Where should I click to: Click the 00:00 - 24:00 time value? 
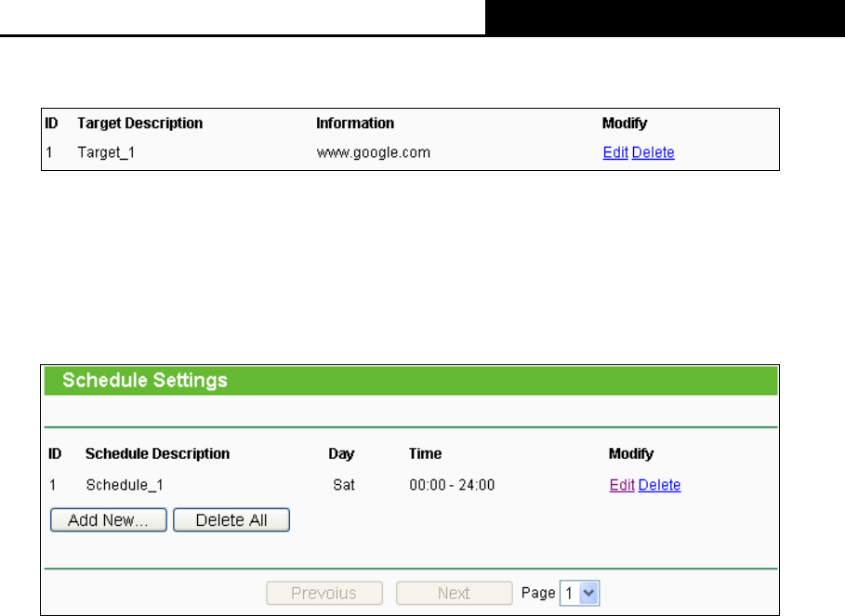[x=452, y=485]
